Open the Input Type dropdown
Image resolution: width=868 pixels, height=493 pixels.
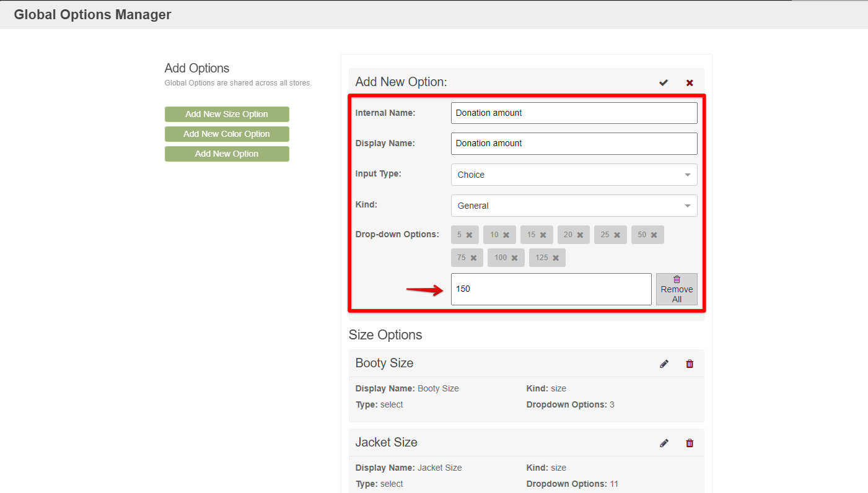coord(574,175)
